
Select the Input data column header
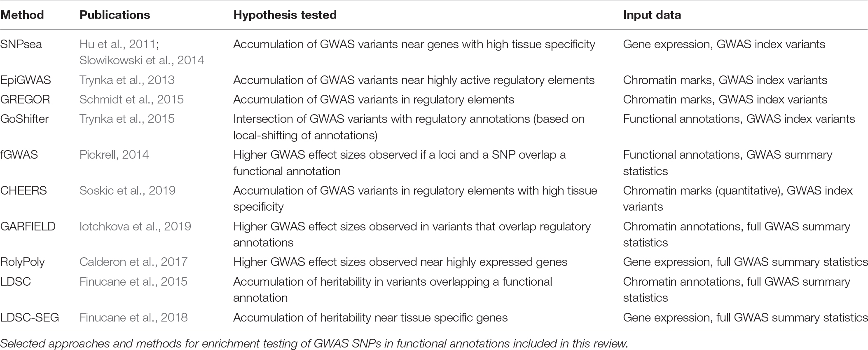652,15
